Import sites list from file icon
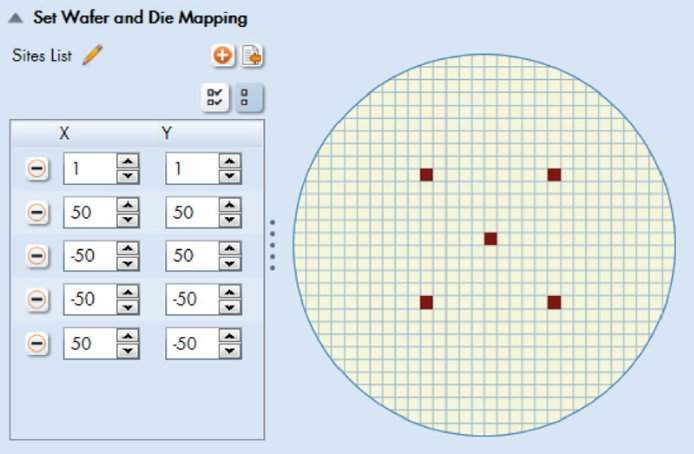This screenshot has width=694, height=454. pos(252,56)
